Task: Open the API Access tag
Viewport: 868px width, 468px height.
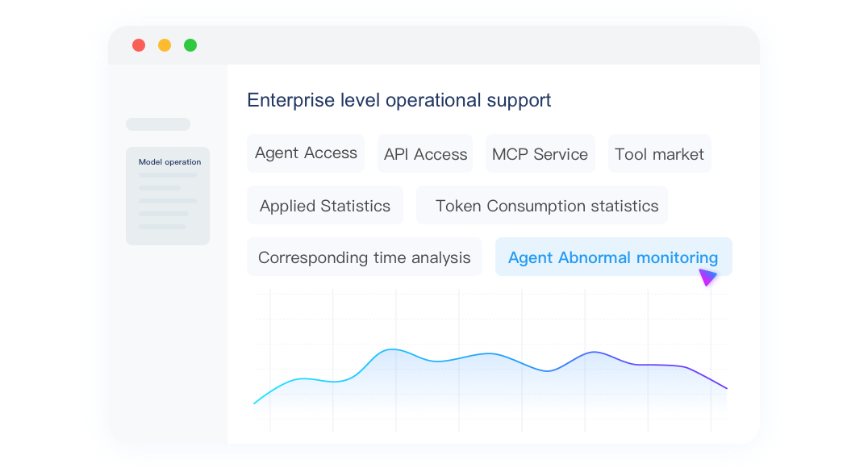Action: coord(425,154)
